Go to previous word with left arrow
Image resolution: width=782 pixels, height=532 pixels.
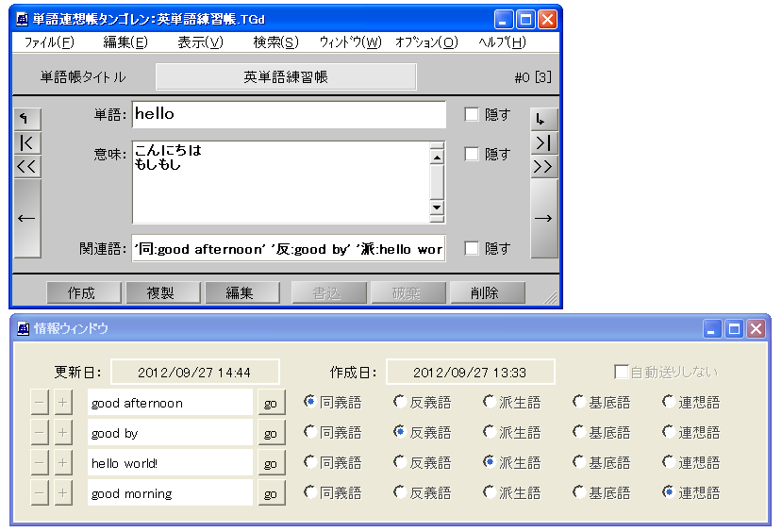(x=27, y=219)
